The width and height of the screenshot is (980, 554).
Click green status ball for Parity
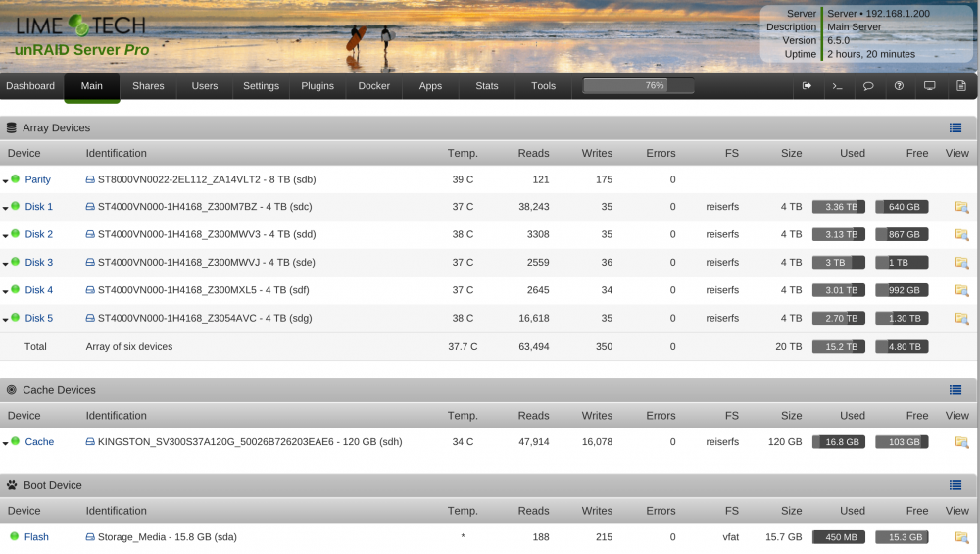15,178
